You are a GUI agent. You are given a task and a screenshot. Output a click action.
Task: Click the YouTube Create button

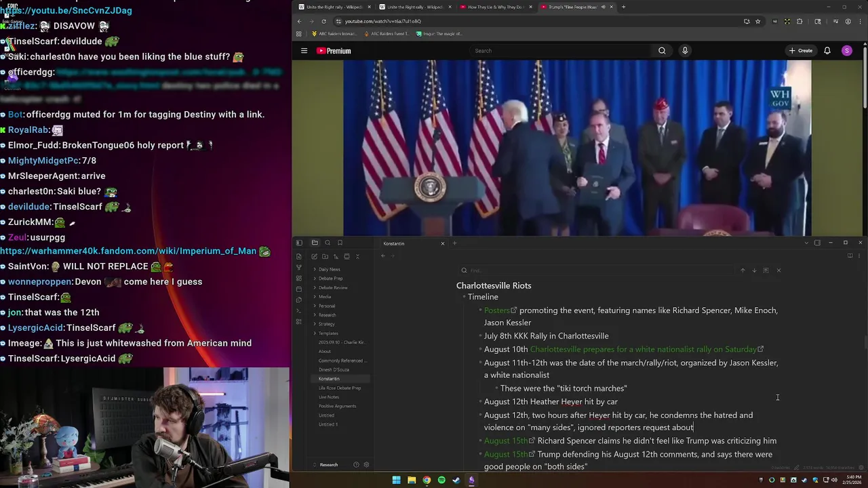tap(800, 50)
